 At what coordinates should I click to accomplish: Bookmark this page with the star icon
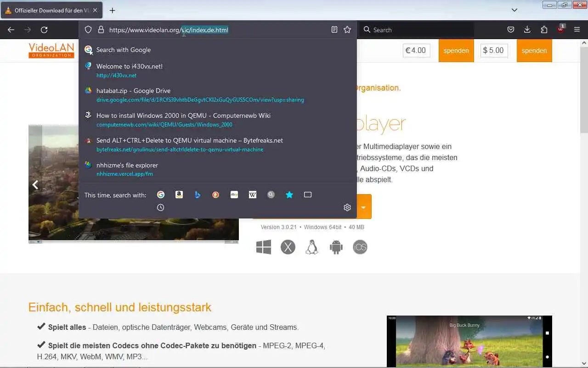(x=347, y=30)
